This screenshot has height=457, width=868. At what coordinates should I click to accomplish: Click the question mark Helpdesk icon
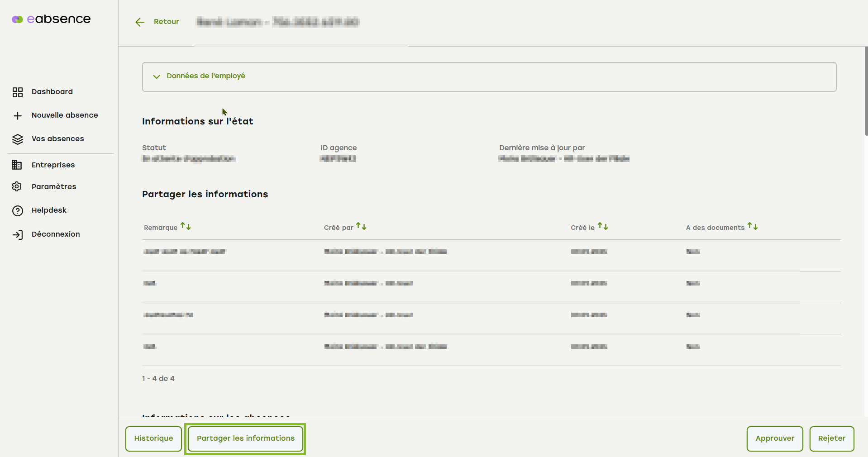tap(18, 211)
